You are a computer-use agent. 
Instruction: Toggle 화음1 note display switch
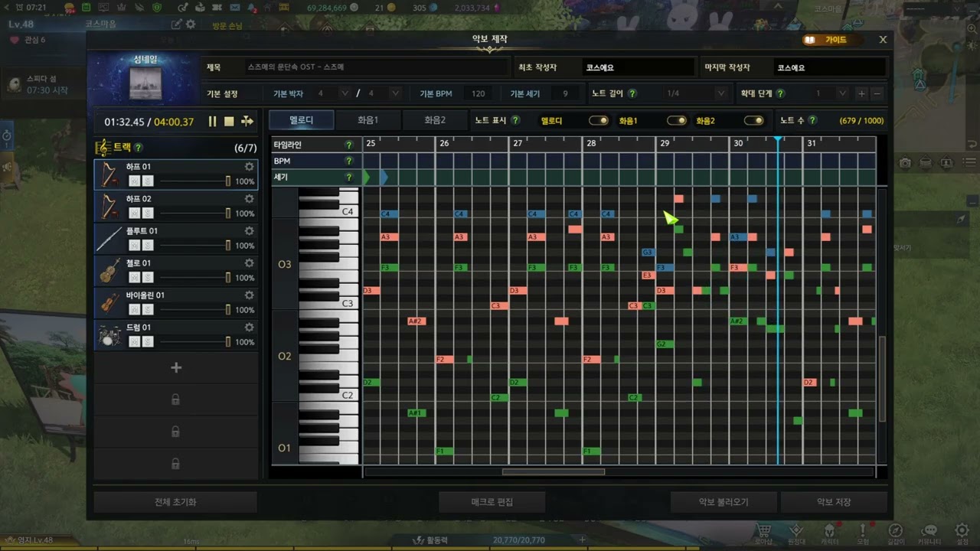(676, 121)
